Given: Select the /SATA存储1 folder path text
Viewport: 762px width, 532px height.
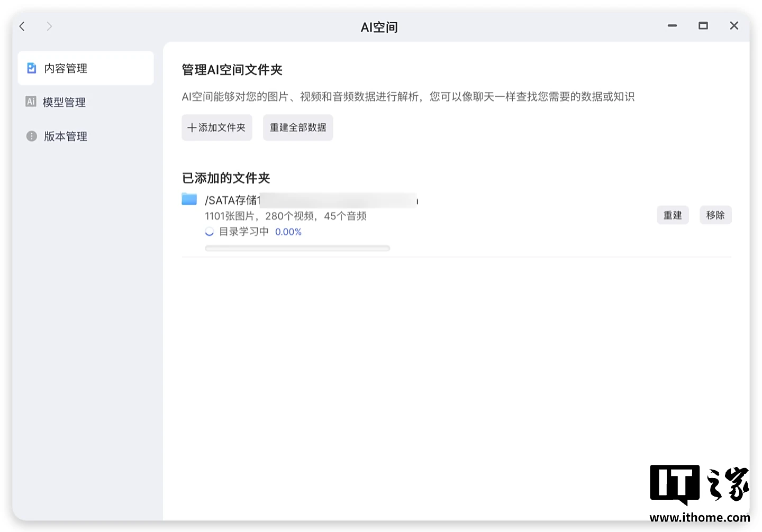Looking at the screenshot, I should (233, 200).
